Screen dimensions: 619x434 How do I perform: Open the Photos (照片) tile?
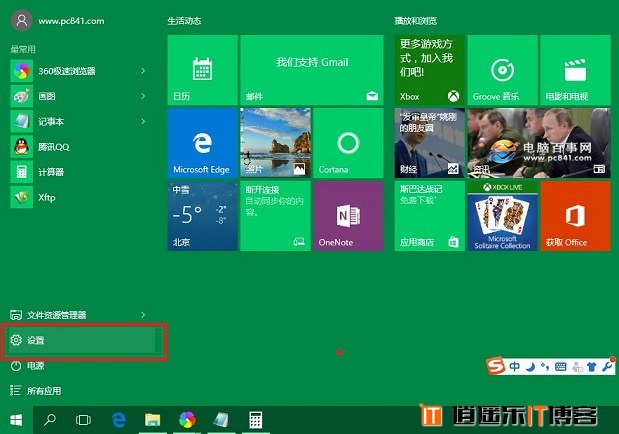[x=276, y=143]
